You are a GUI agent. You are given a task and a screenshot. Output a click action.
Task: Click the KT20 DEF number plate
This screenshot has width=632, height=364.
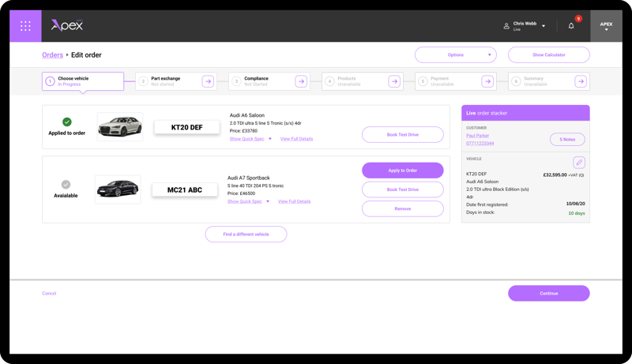pos(187,127)
